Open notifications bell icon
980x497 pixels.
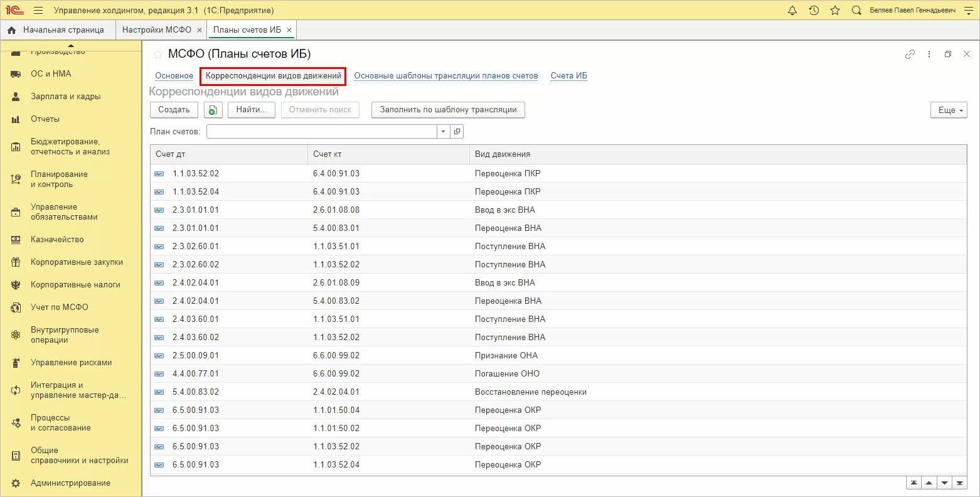pos(792,11)
